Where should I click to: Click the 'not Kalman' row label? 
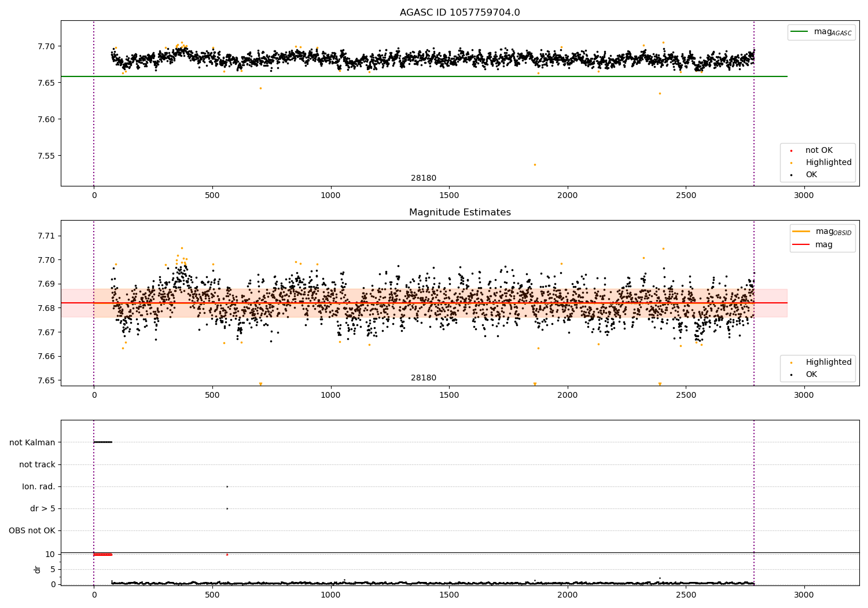click(32, 442)
